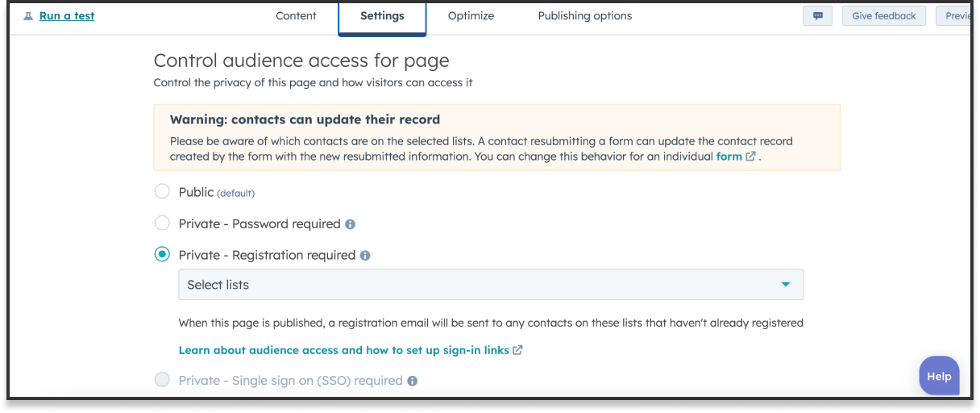Select the Settings tab

(382, 16)
